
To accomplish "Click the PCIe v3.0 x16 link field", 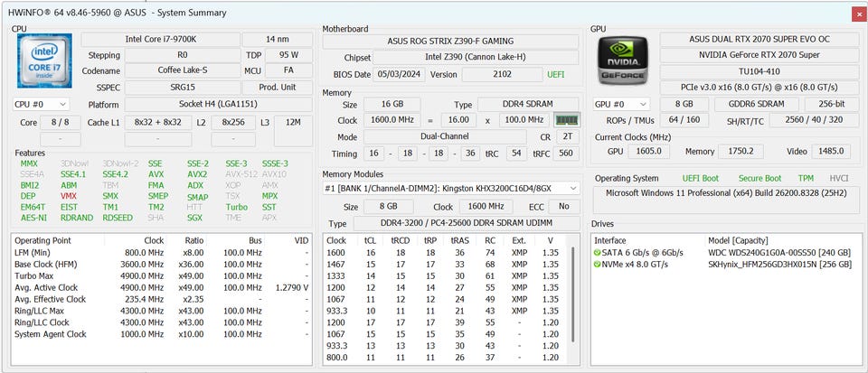I will click(x=759, y=88).
